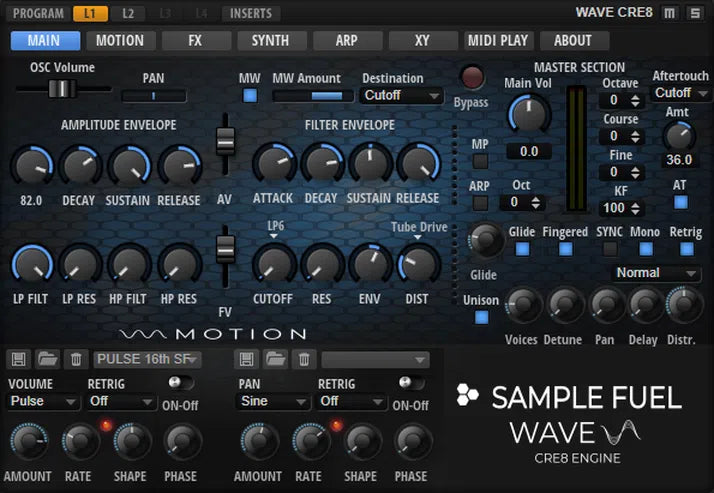Click the S solo icon near WAVE CRE8
The image size is (714, 493).
(695, 13)
